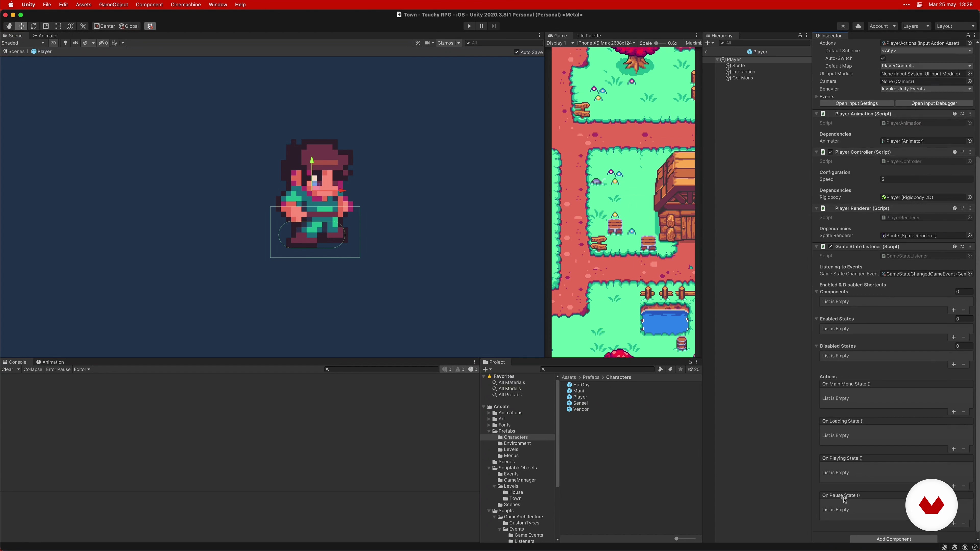
Task: Open the Layers dropdown
Action: [x=916, y=26]
